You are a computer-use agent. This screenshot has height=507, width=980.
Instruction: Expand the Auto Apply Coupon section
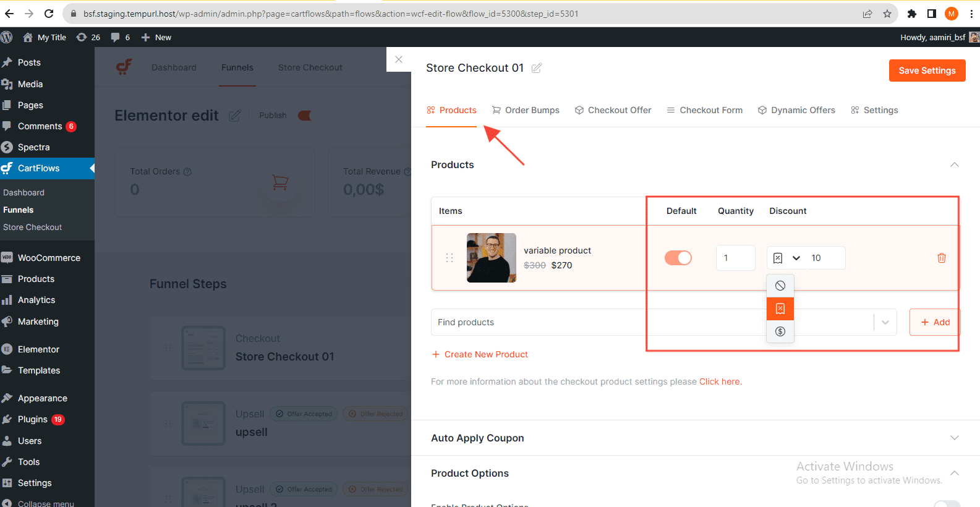[x=954, y=438]
